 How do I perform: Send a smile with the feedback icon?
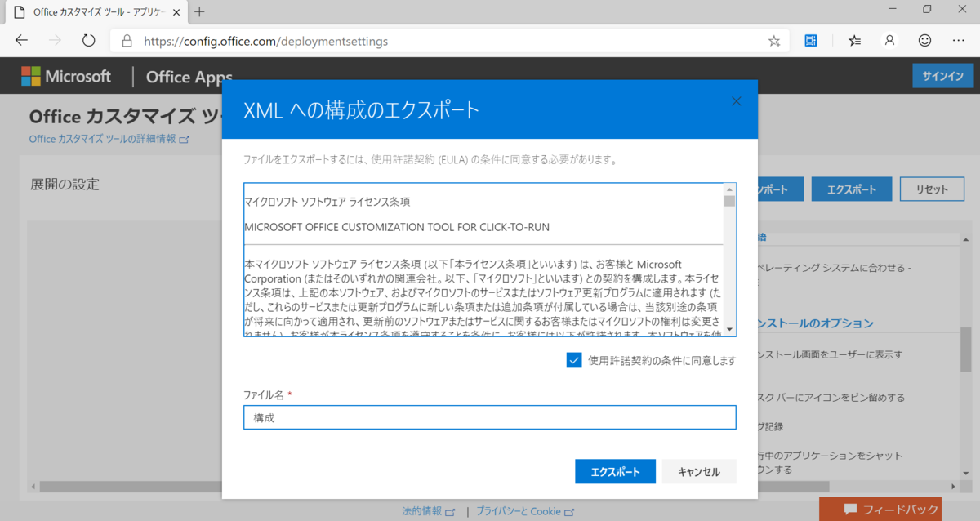924,40
